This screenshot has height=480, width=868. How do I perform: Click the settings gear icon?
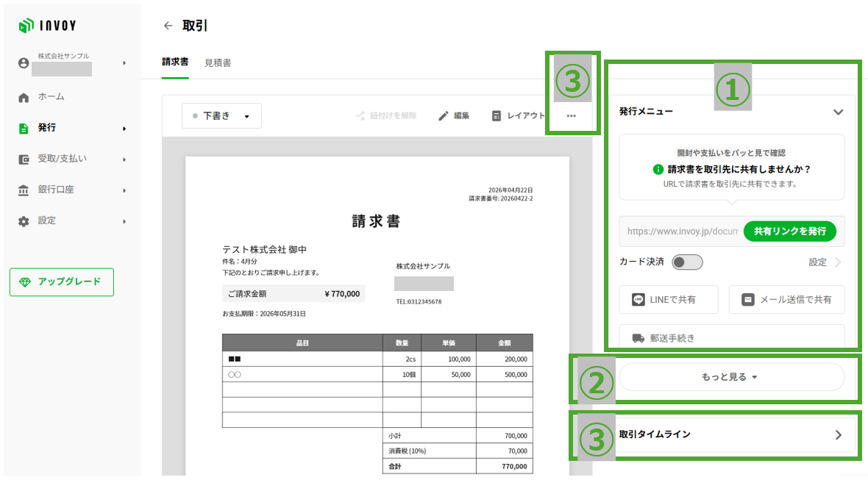coord(24,221)
